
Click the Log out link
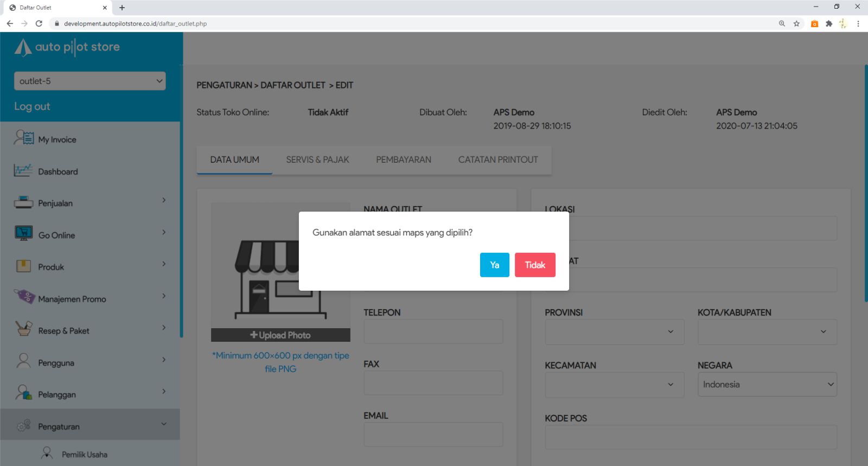[x=32, y=106]
